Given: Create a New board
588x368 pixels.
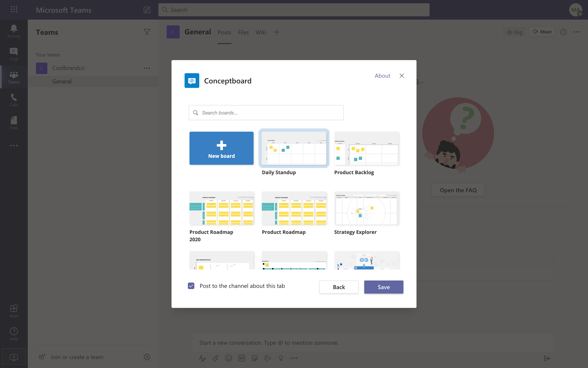Looking at the screenshot, I should coord(221,148).
